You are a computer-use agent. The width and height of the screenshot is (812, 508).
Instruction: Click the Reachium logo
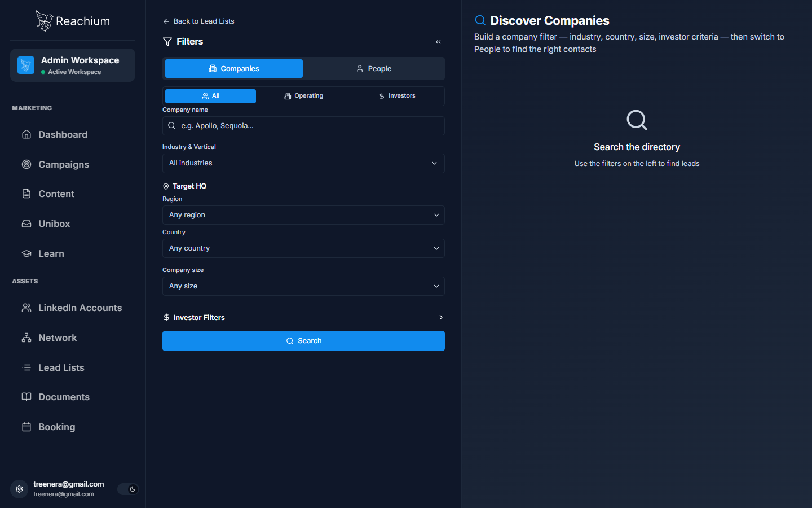pos(73,21)
